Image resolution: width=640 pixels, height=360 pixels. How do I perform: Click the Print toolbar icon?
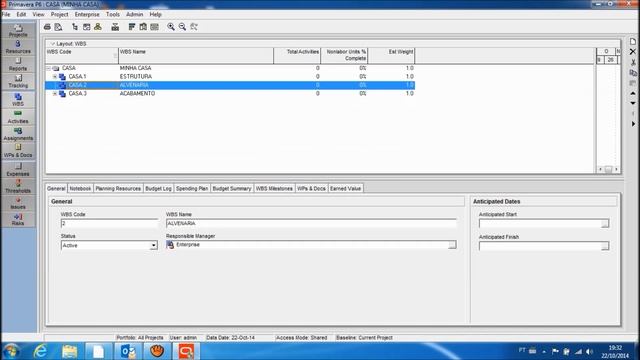click(x=47, y=27)
